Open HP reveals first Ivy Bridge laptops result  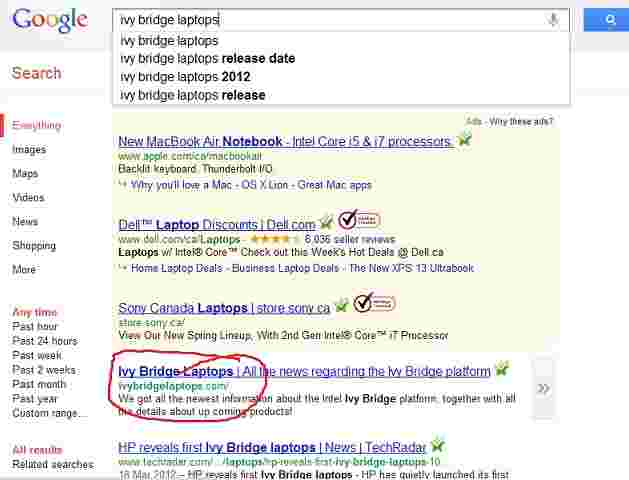[x=272, y=447]
